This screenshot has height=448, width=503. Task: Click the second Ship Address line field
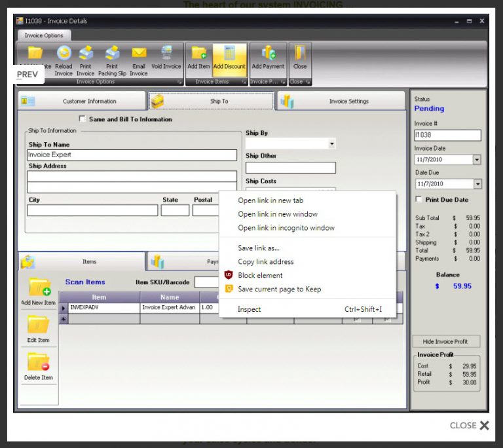132,187
